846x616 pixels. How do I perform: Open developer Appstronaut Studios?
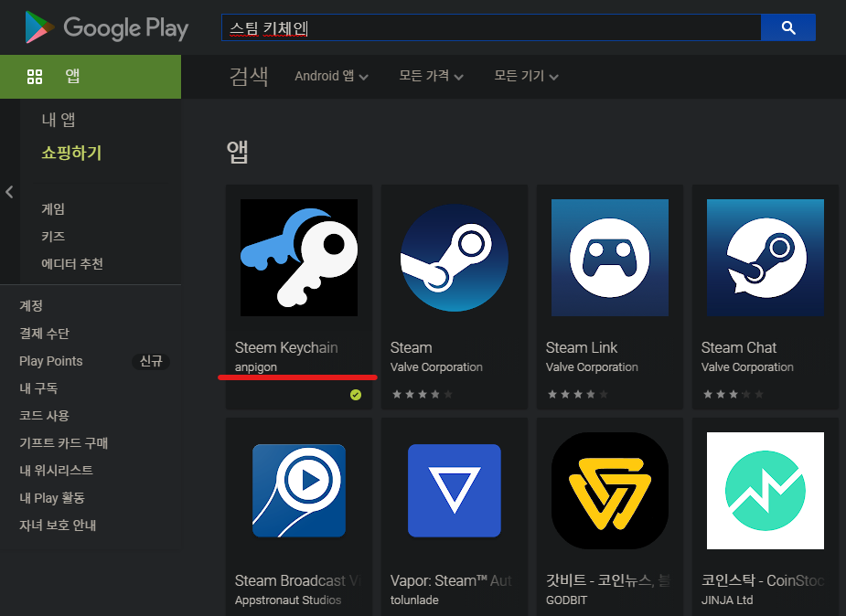coord(288,600)
